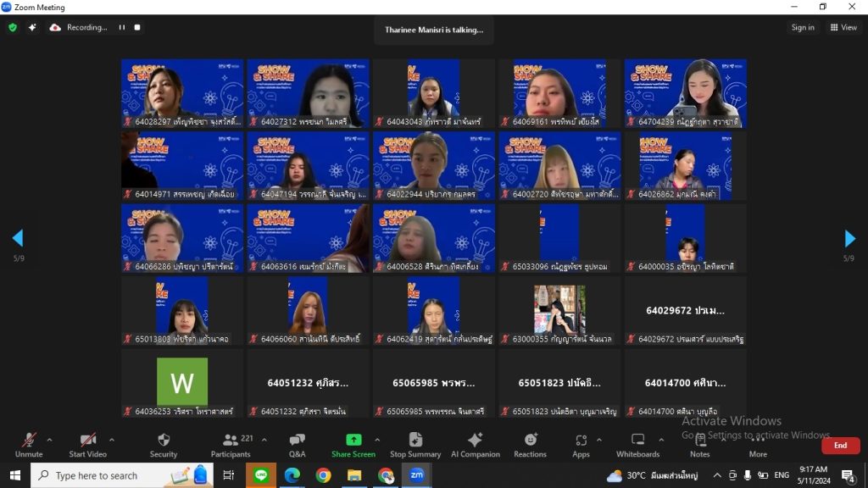Go to the next gallery page
The image size is (868, 488).
coord(849,238)
